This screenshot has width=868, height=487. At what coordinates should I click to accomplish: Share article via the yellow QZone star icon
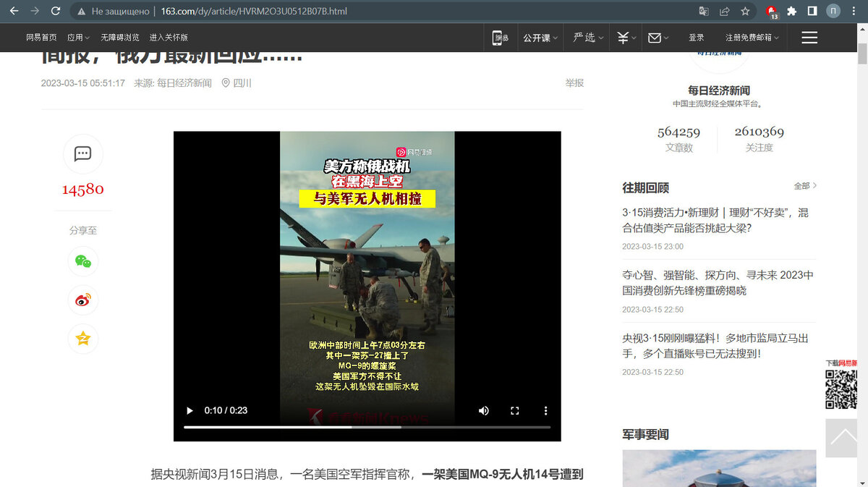[83, 339]
